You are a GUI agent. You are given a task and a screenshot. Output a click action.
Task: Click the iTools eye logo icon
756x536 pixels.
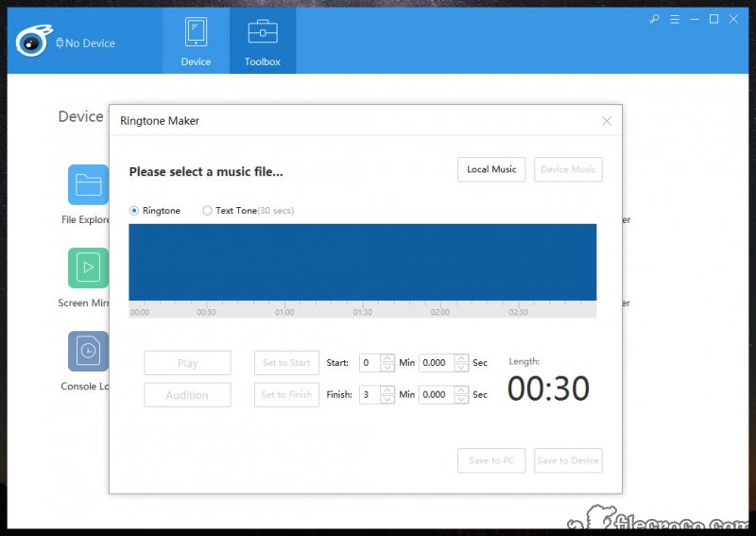(x=33, y=42)
